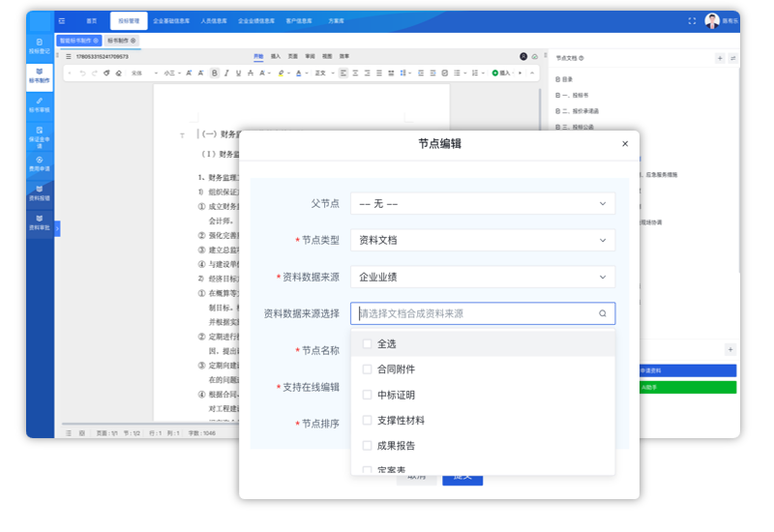
Task: Open the 父节点 dropdown
Action: [x=483, y=203]
